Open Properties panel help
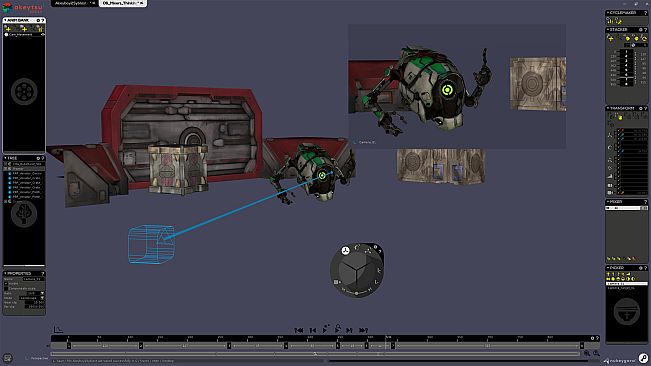 click(43, 273)
